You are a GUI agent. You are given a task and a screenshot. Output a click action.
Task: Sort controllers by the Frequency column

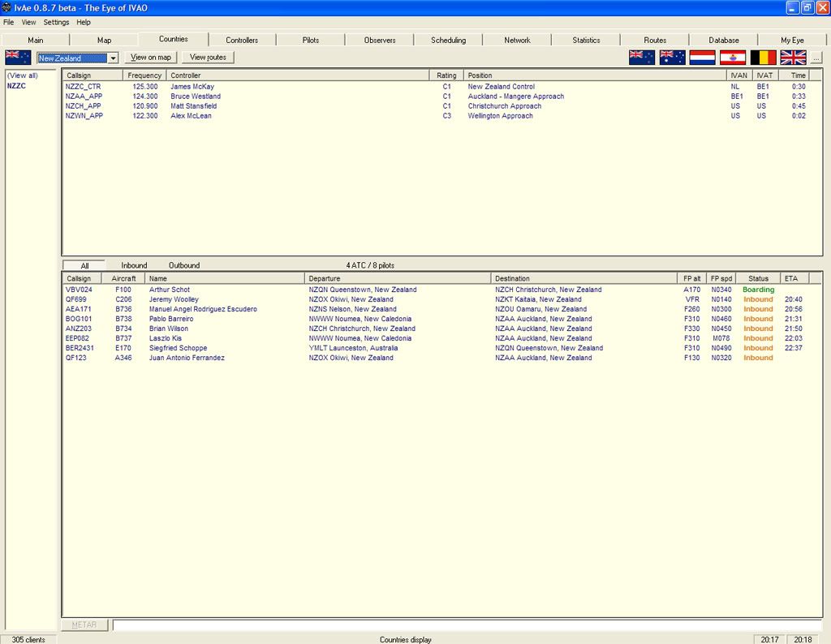144,75
